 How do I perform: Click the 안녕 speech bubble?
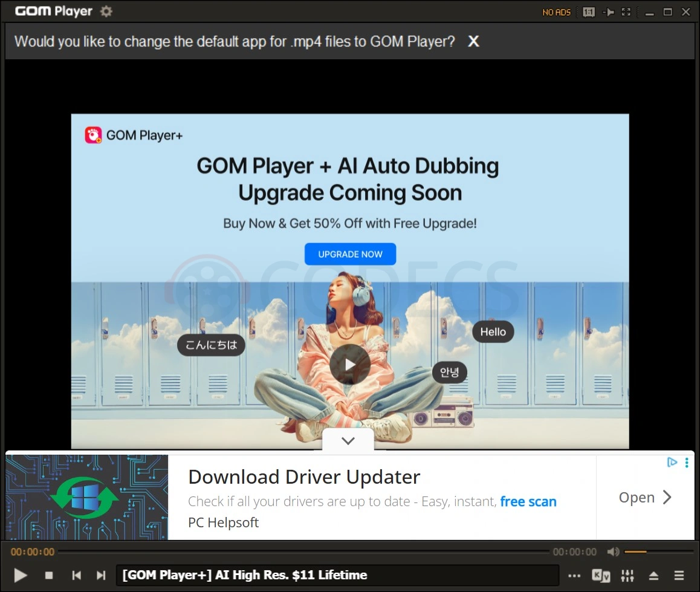[450, 372]
